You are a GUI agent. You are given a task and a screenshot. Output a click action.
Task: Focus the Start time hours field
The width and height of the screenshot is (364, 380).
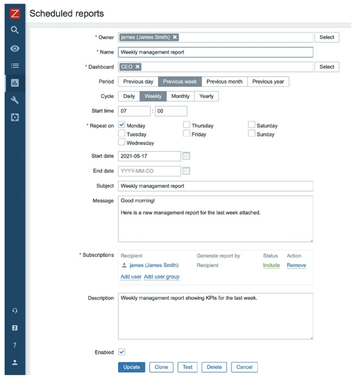click(x=134, y=111)
